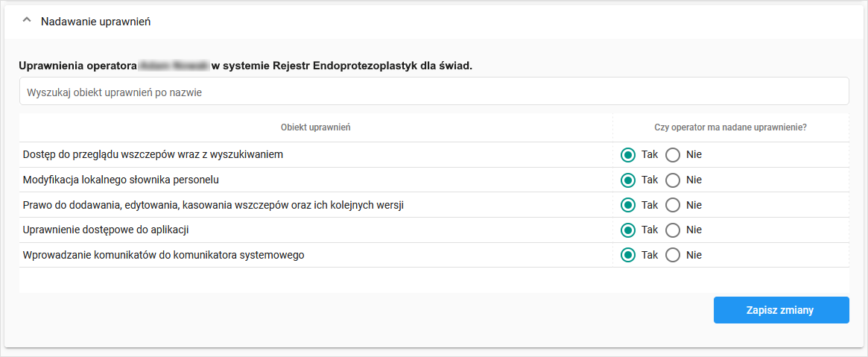Select Tak for Dostęp do przeglądu wszczepów
Screen dimensions: 868x357
[x=628, y=155]
